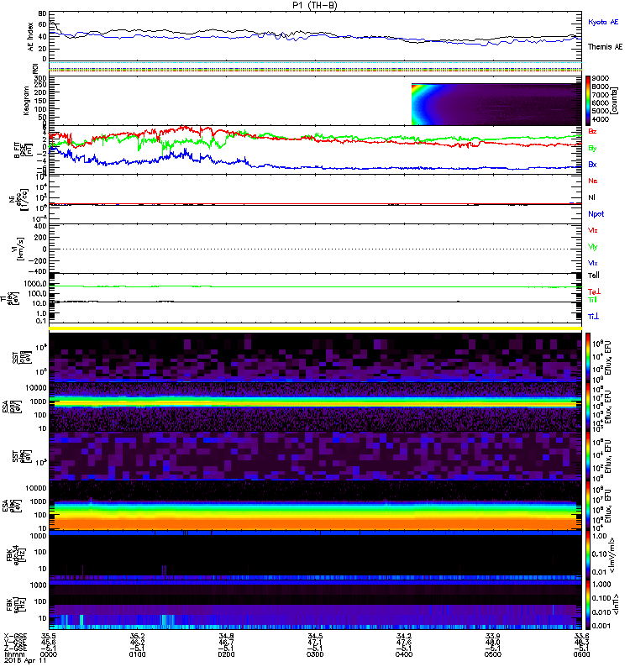Click the 300 tick on Keogram axis
Screen dimensions: 630x672
click(x=40, y=78)
